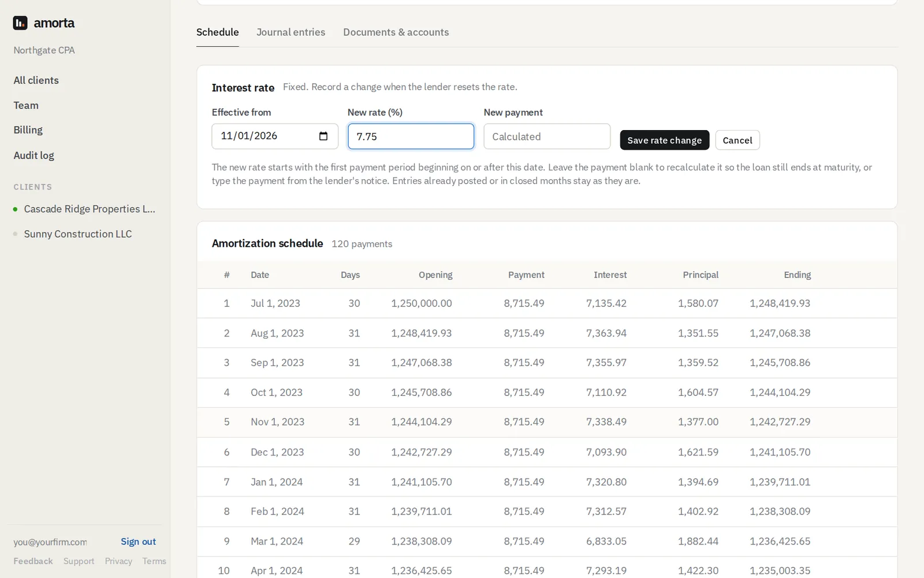Navigate to Billing
924x578 pixels.
[x=28, y=130]
